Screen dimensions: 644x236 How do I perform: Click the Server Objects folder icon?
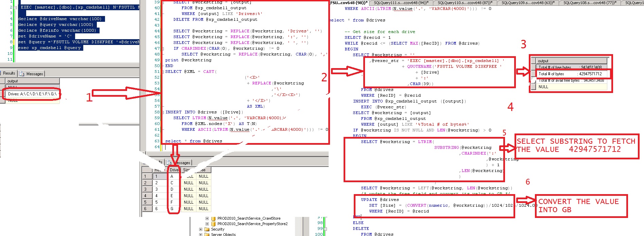[207, 235]
